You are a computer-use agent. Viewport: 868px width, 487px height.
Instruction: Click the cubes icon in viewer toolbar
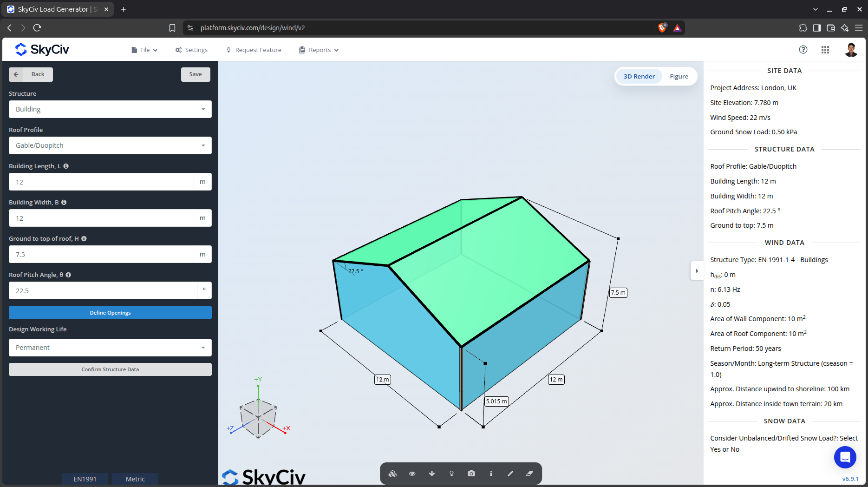392,474
